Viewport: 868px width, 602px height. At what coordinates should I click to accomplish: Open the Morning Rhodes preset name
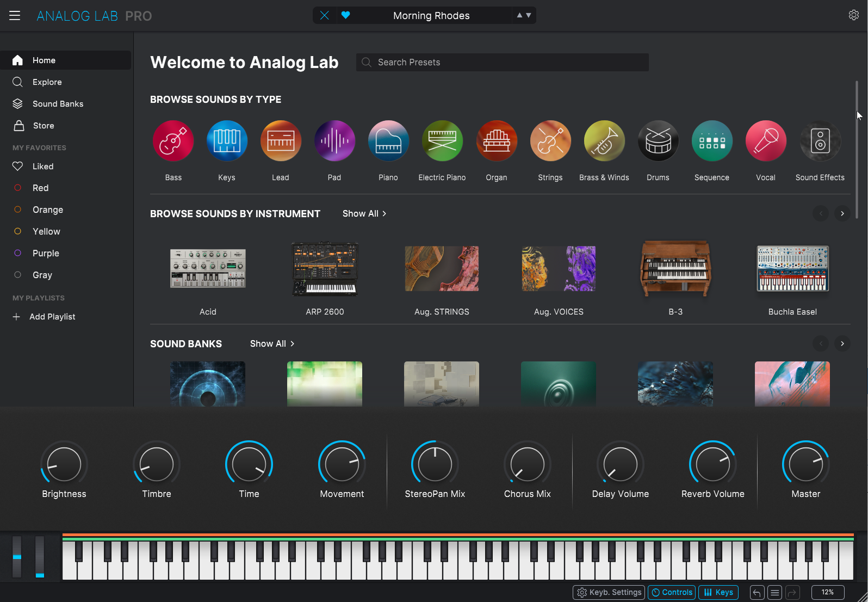(x=431, y=16)
